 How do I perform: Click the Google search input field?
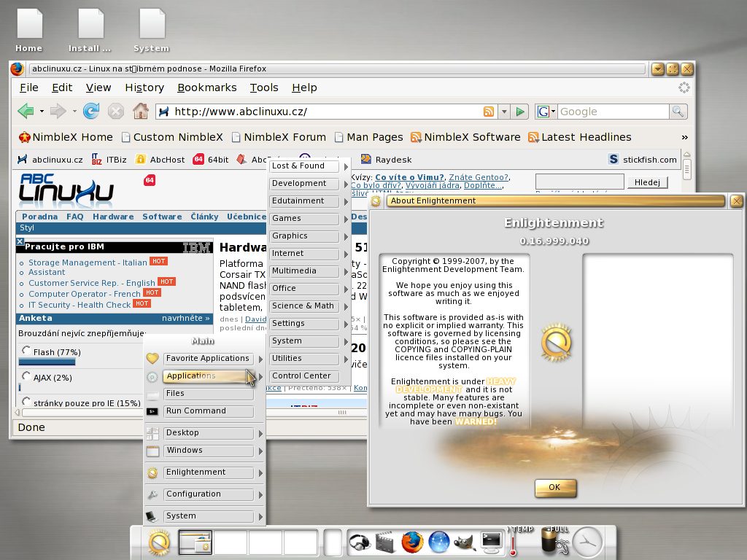(613, 112)
